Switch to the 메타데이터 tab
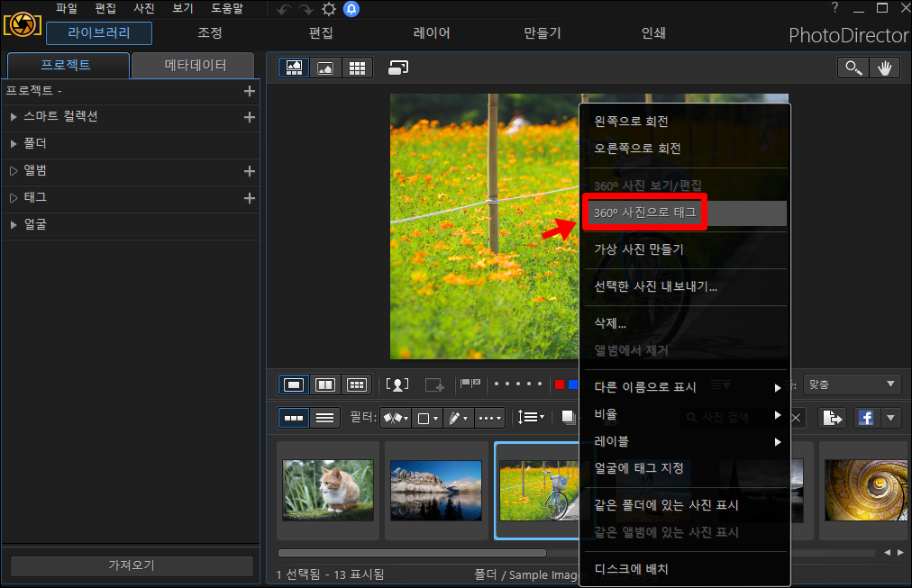912x588 pixels. (x=195, y=65)
